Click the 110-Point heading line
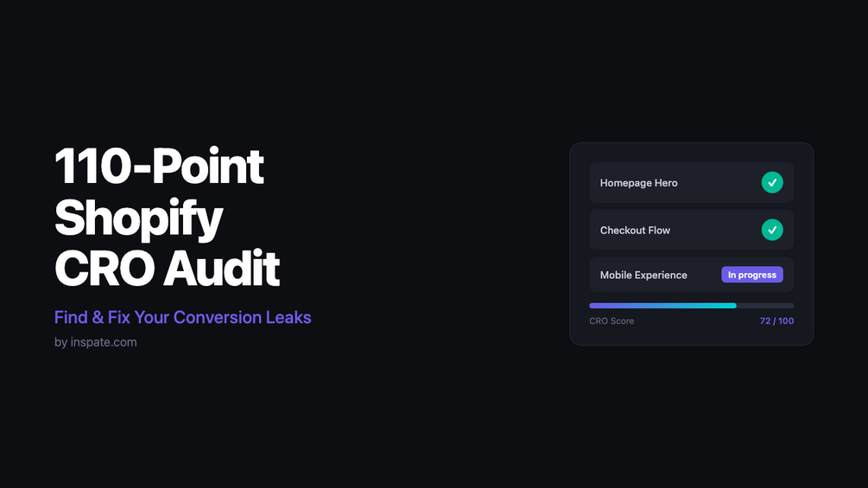Viewport: 868px width, 488px height. click(x=159, y=167)
